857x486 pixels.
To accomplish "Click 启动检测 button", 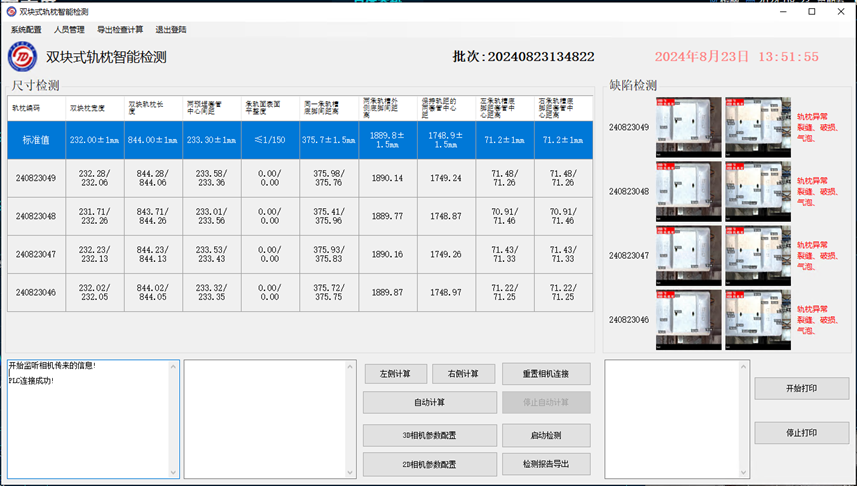I will pyautogui.click(x=546, y=436).
